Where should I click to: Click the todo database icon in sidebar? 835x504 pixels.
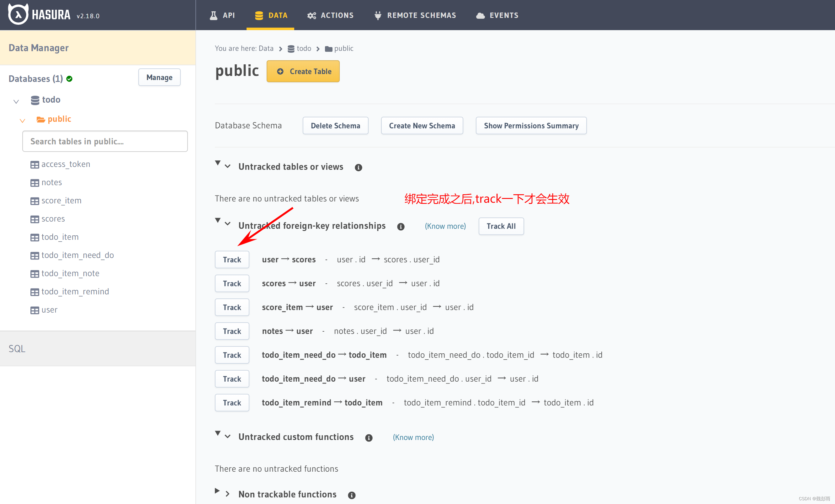(35, 100)
